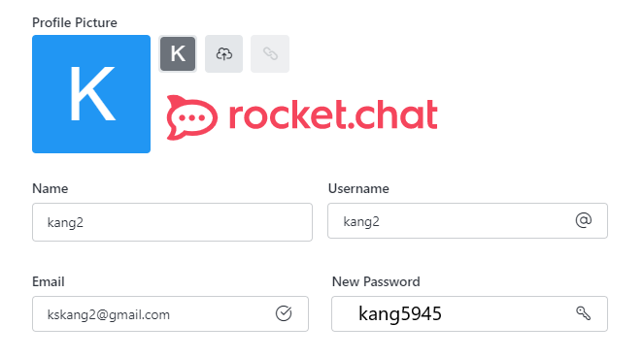Click the Rocket.Chat speech bubble logo
Viewport: 644px width, 358px height.
(x=191, y=117)
